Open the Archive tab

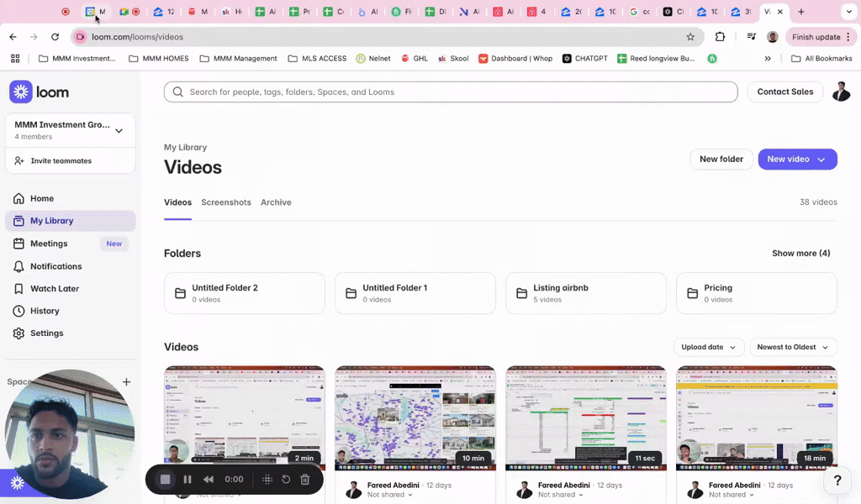276,202
